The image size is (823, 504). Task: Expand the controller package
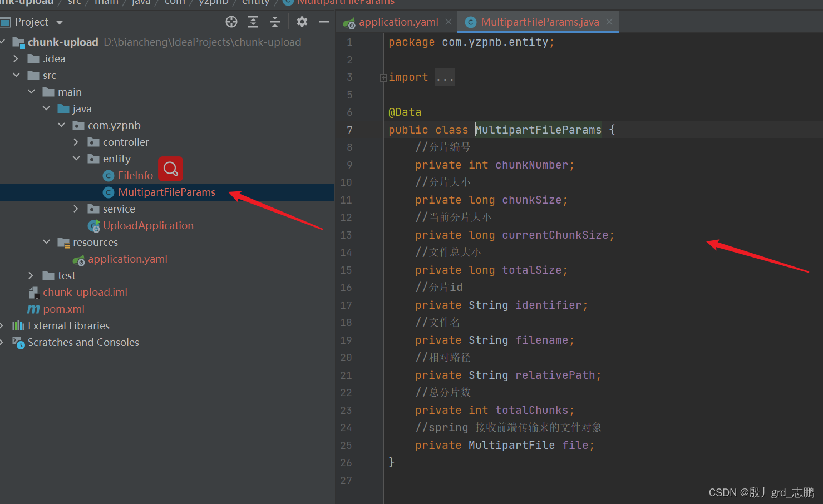coord(76,142)
